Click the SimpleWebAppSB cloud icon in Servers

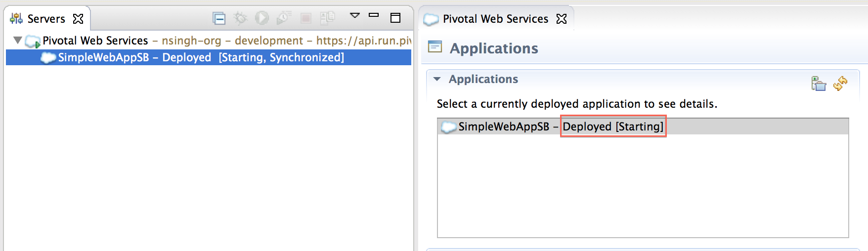click(48, 58)
